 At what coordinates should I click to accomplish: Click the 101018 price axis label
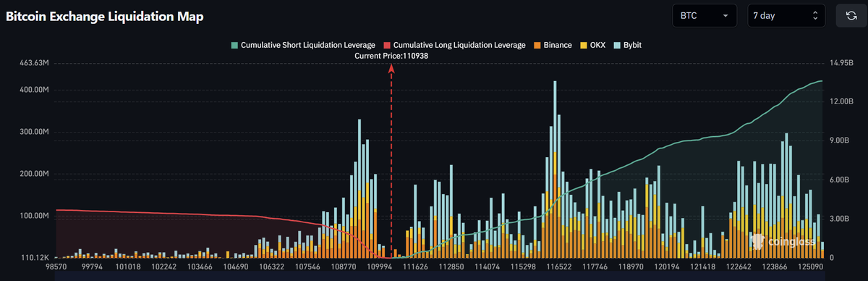128,267
